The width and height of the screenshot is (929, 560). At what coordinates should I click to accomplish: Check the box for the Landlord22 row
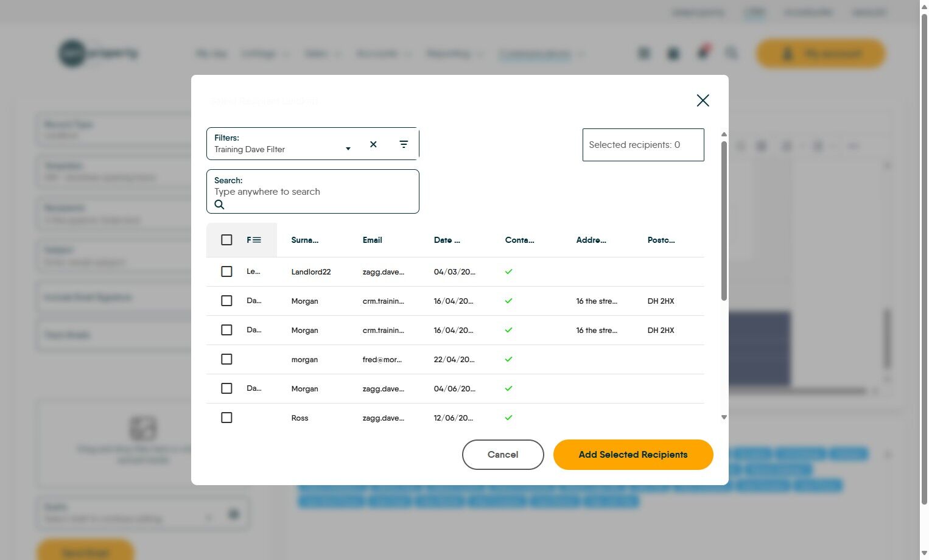[x=226, y=271]
